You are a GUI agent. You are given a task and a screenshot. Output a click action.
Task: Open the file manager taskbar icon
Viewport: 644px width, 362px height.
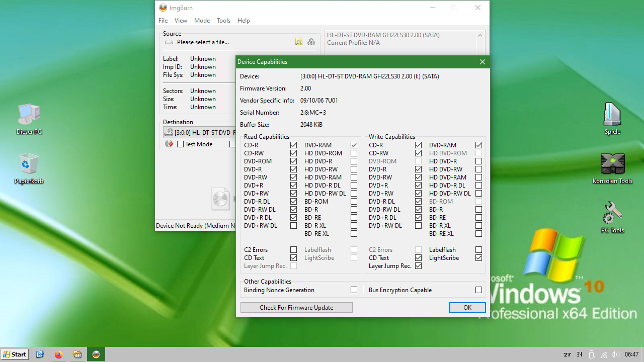pos(77,354)
